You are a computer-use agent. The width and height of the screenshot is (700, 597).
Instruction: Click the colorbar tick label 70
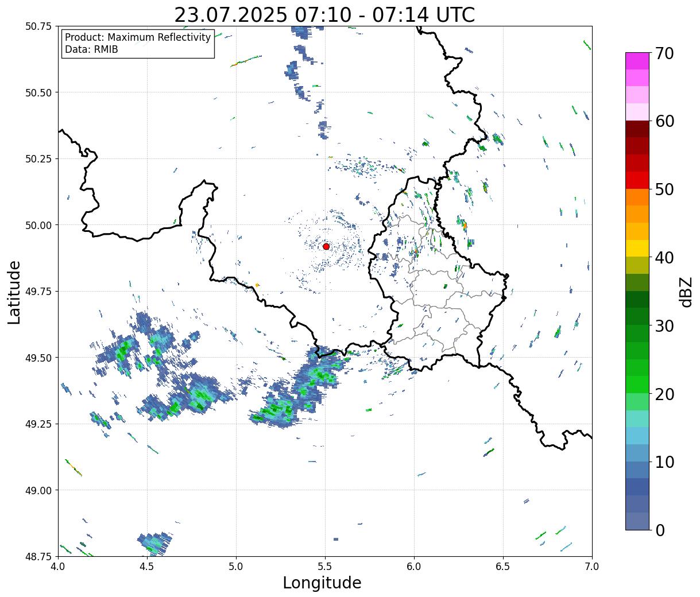[664, 53]
